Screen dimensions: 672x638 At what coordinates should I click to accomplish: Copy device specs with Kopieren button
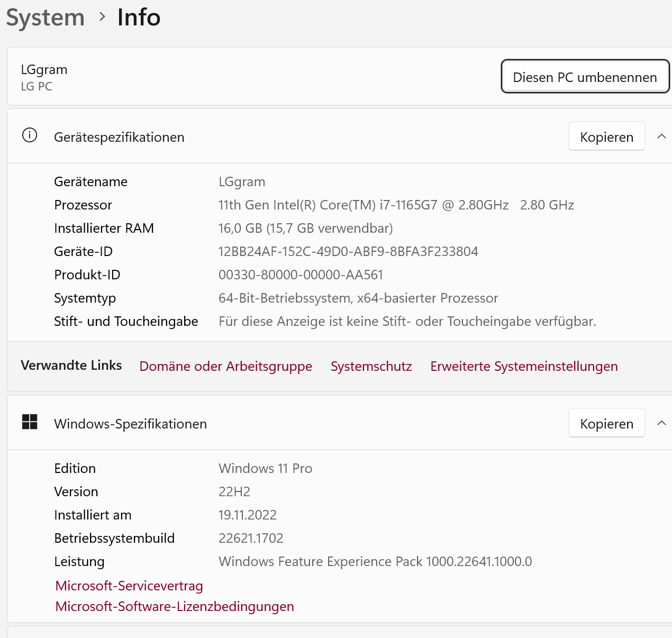[606, 137]
